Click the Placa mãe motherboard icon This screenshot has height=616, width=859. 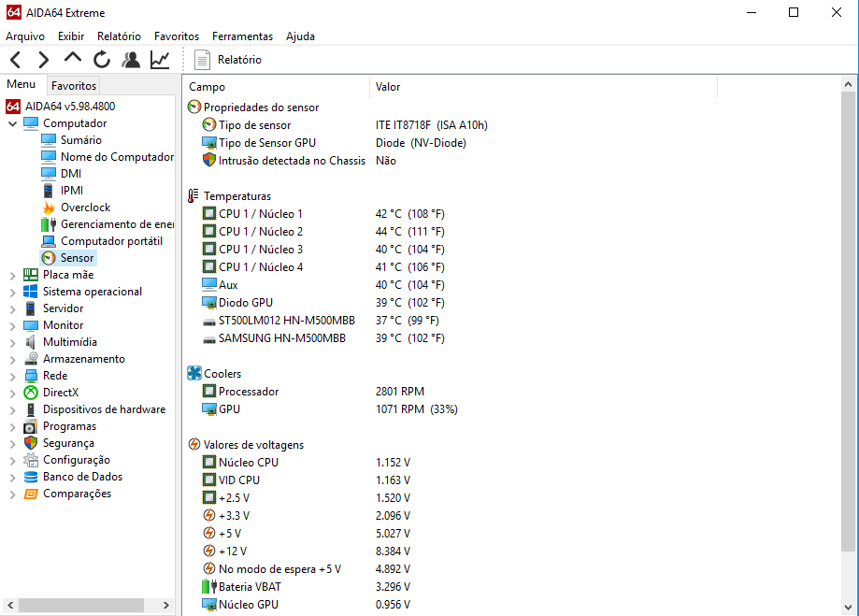pos(31,275)
